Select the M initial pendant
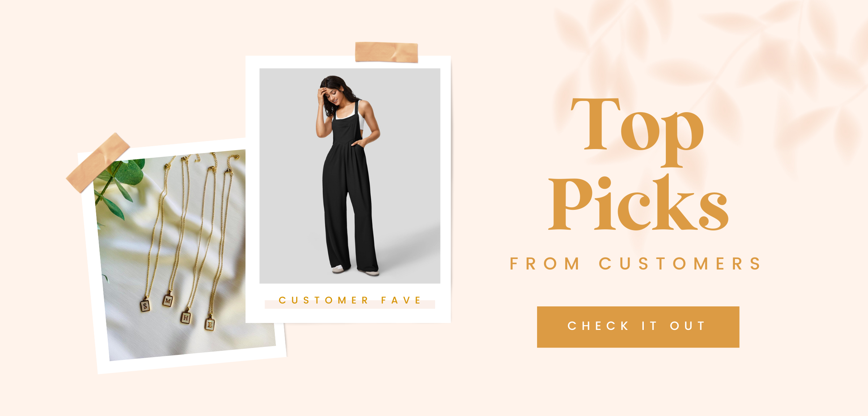Viewport: 868px width, 416px height. click(168, 300)
